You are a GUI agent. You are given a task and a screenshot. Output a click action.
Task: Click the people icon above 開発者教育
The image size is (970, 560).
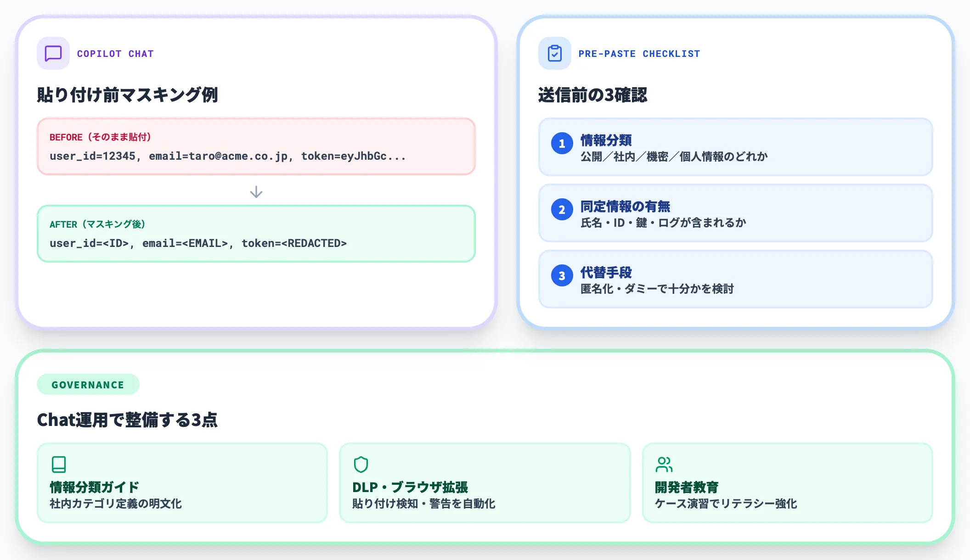[x=664, y=465]
